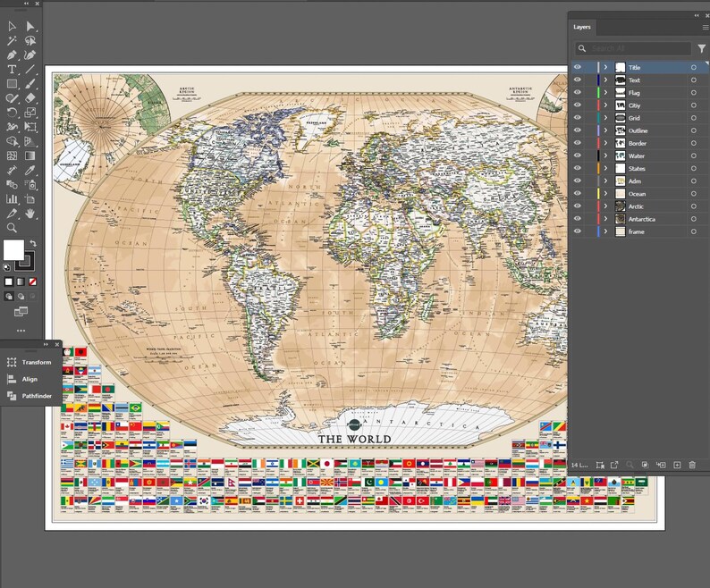Select the Scale tool
710x588 pixels.
(30, 113)
